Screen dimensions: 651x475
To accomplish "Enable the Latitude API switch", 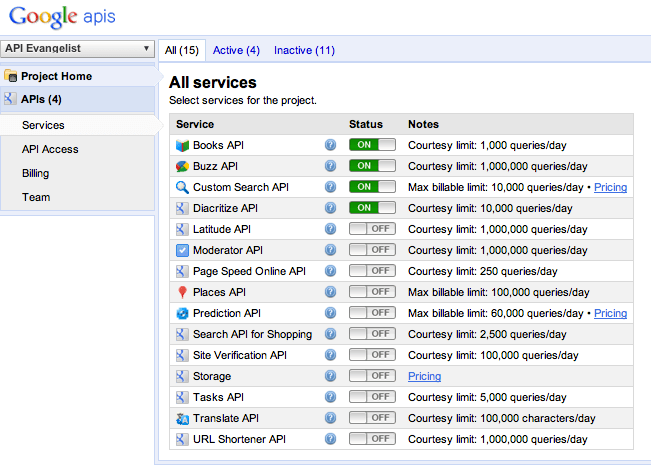I will click(372, 229).
